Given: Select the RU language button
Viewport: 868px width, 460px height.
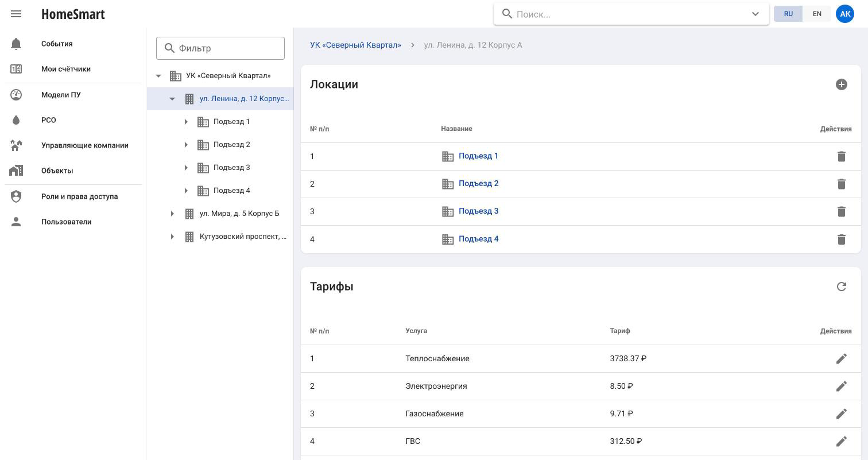Looking at the screenshot, I should tap(788, 14).
